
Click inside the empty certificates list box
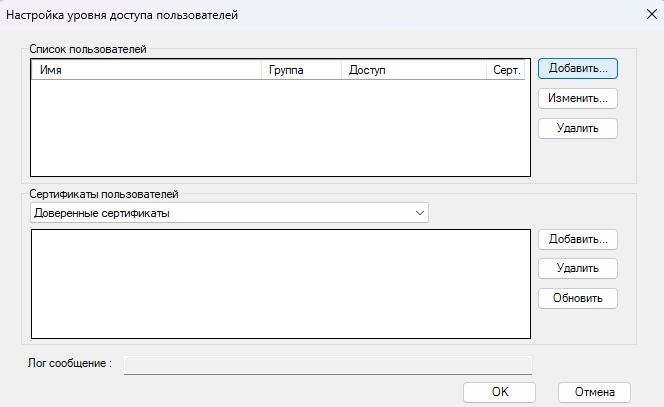(x=280, y=284)
